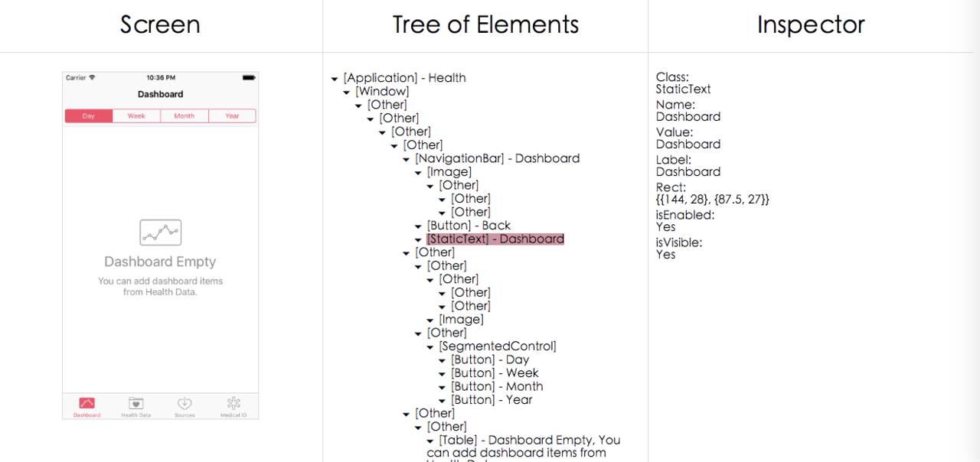Select the [StaticText] - Dashboard tree item

point(495,239)
